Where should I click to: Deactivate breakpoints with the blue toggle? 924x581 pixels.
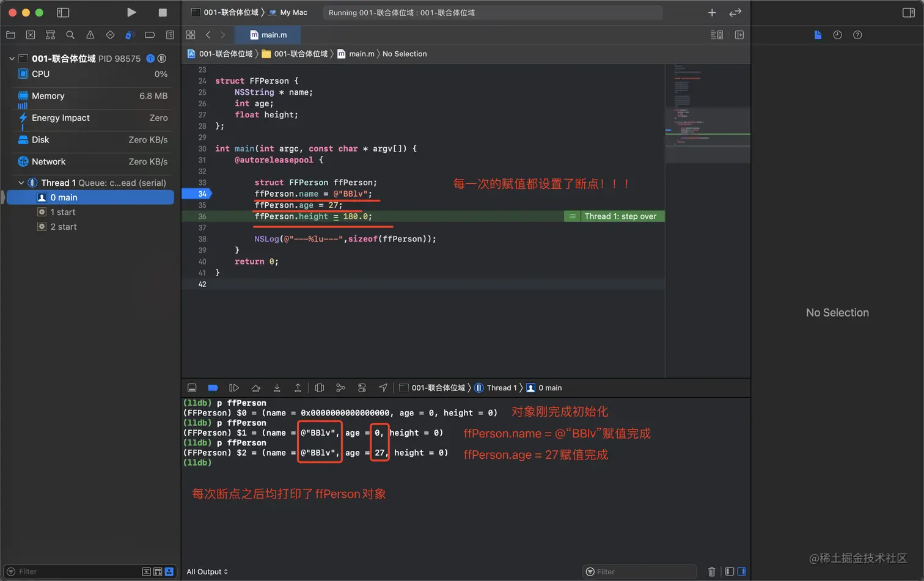(x=213, y=388)
